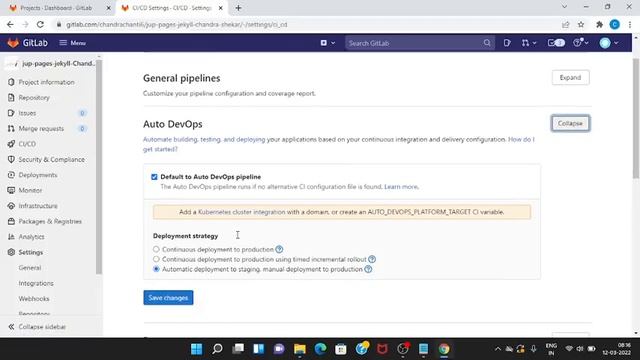The width and height of the screenshot is (640, 360).
Task: Click the Analytics chart icon
Action: (x=11, y=237)
